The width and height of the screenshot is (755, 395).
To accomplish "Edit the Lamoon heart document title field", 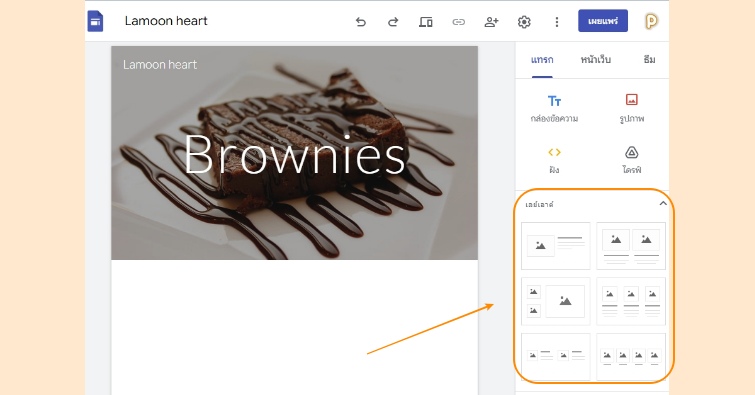I will click(x=166, y=21).
